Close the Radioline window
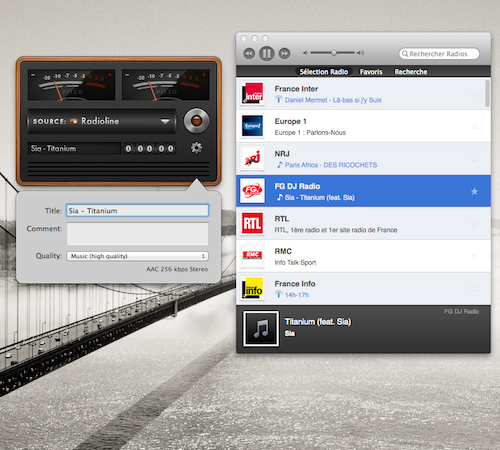This screenshot has width=500, height=450. [244, 38]
